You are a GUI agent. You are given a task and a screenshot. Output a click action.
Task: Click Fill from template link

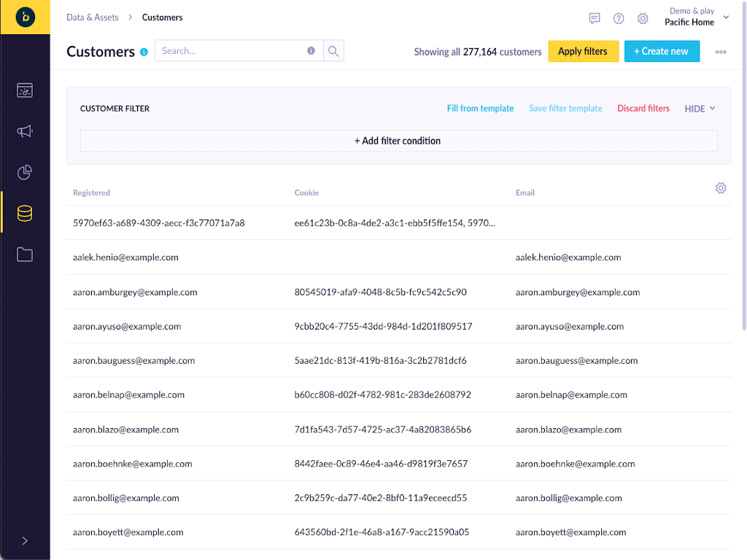480,109
